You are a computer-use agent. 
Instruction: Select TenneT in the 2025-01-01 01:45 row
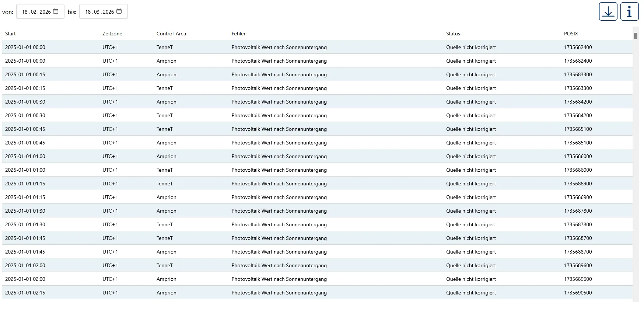[x=165, y=238]
